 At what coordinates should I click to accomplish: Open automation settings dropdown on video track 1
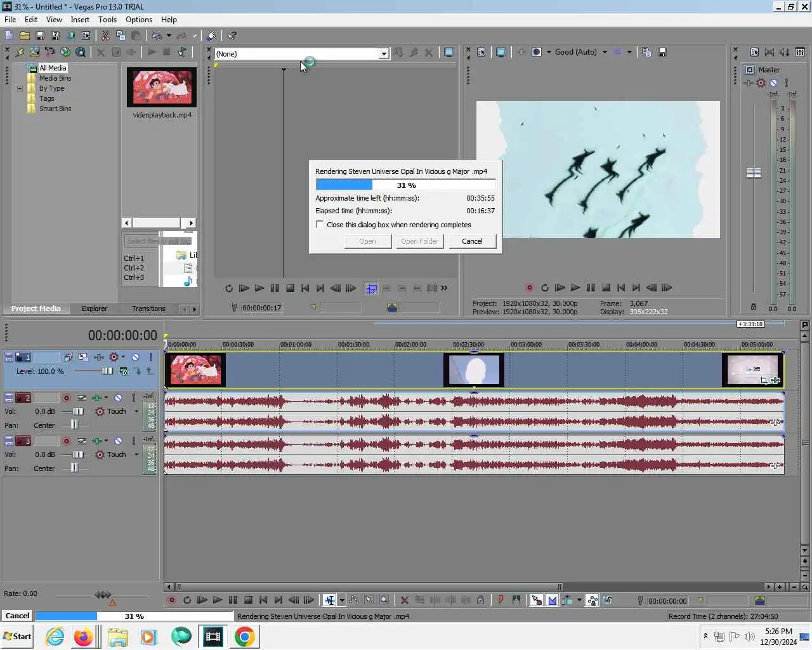[122, 357]
